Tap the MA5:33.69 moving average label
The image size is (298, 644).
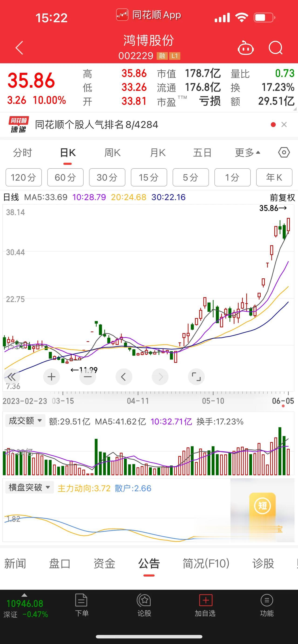pos(46,197)
